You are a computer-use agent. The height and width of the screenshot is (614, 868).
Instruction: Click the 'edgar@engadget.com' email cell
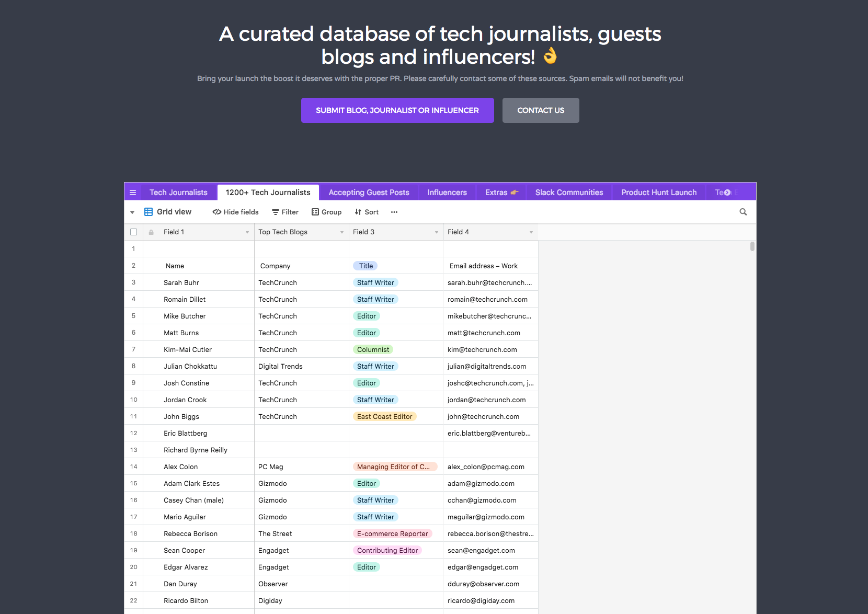(x=491, y=567)
